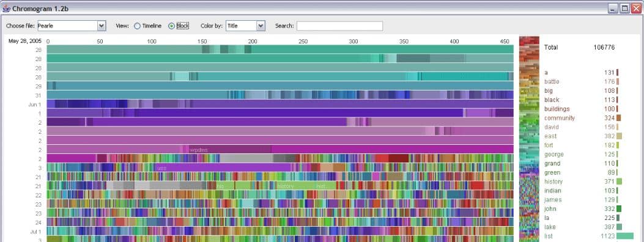Click the 50 tick on the axis
644x242 pixels.
(100, 42)
